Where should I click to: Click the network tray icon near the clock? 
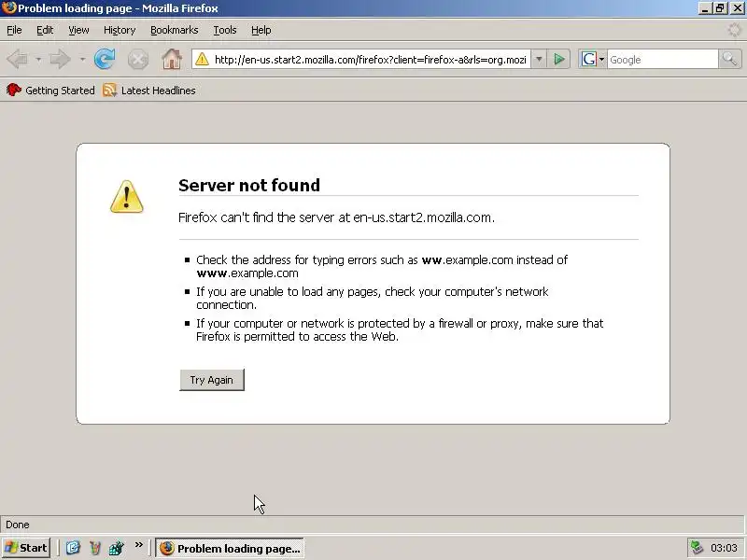[697, 548]
